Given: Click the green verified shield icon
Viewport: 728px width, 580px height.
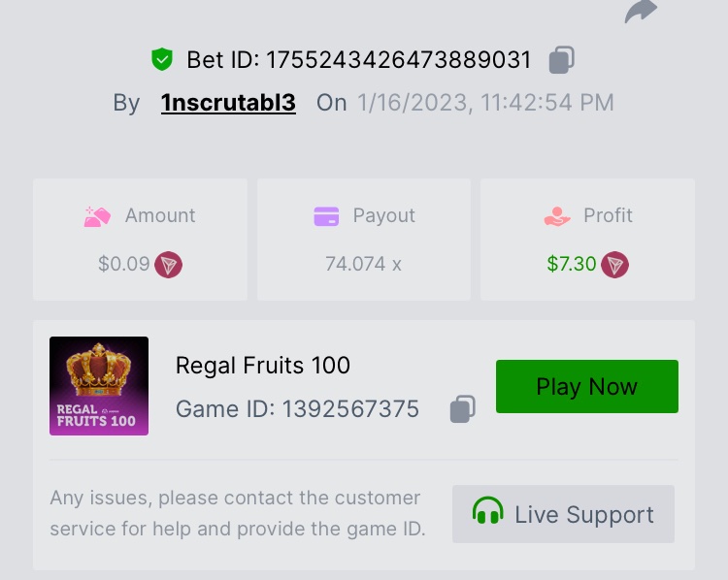Looking at the screenshot, I should pyautogui.click(x=161, y=60).
